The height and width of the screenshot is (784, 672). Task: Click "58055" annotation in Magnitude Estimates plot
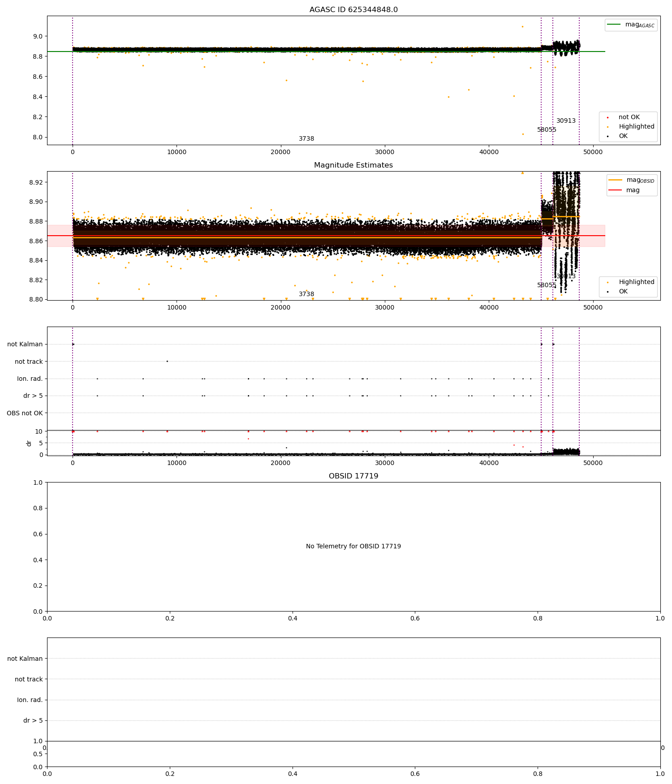click(x=547, y=285)
